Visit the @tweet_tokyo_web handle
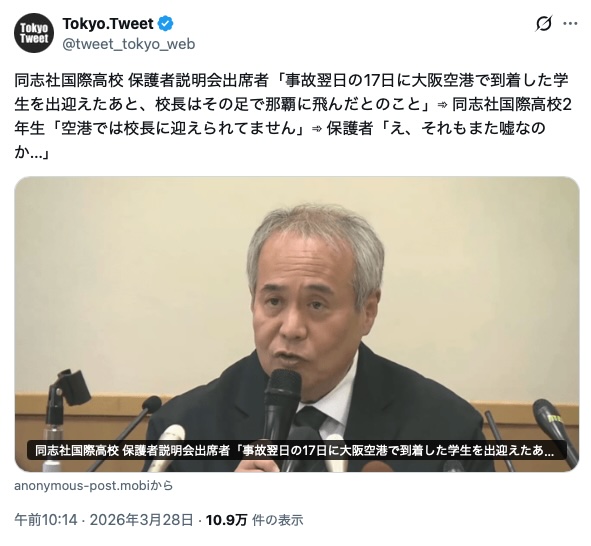This screenshot has width=591, height=546. [x=129, y=44]
